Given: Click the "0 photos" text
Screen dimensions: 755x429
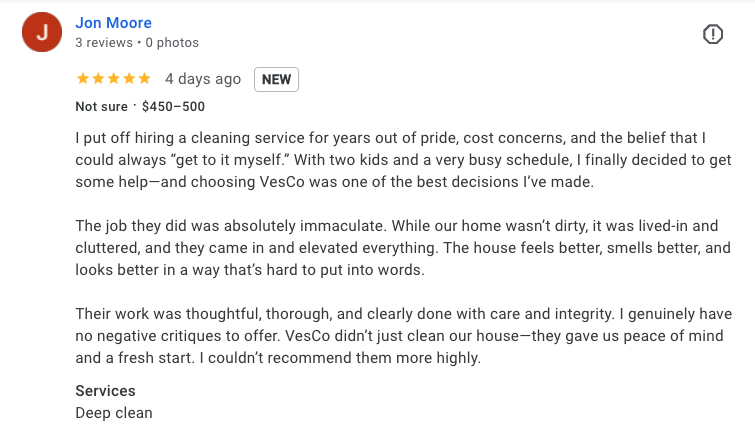Looking at the screenshot, I should [x=172, y=43].
